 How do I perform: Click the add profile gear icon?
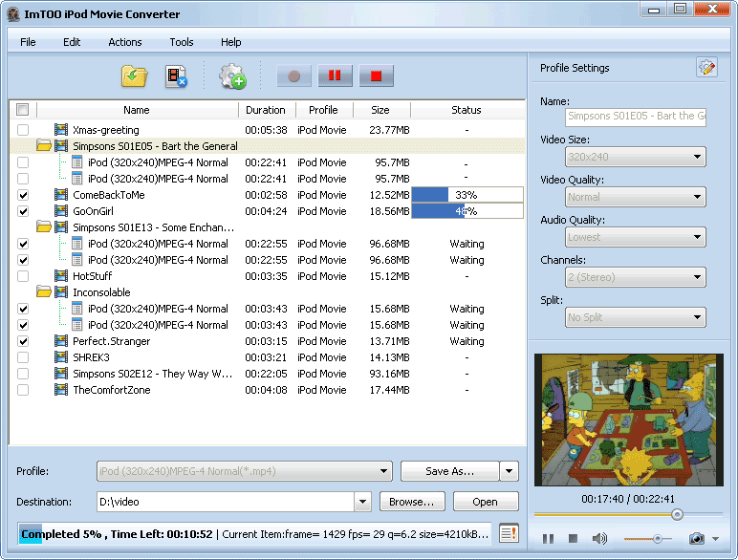point(232,76)
